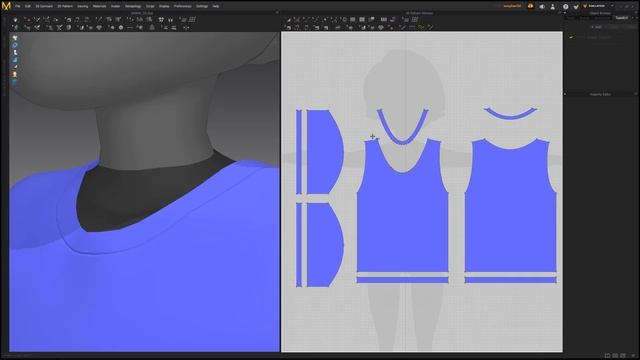Click the topmost icon in the 3D vertical display toolbar
640x360 pixels.
tap(15, 38)
